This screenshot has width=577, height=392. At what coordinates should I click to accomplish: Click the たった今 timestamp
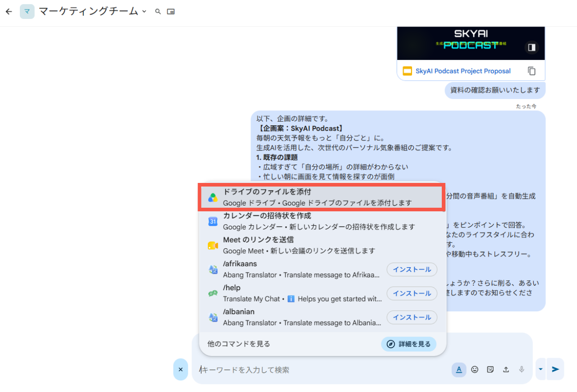tap(526, 106)
